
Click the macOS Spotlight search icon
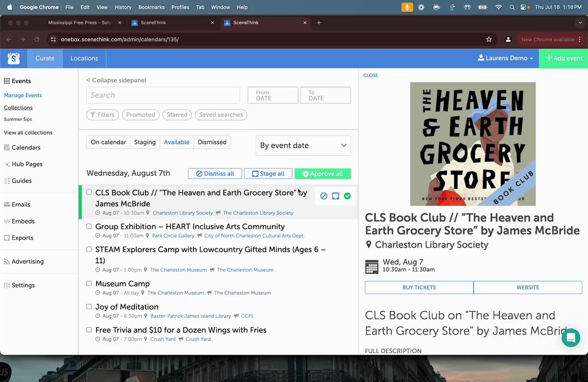pyautogui.click(x=512, y=7)
